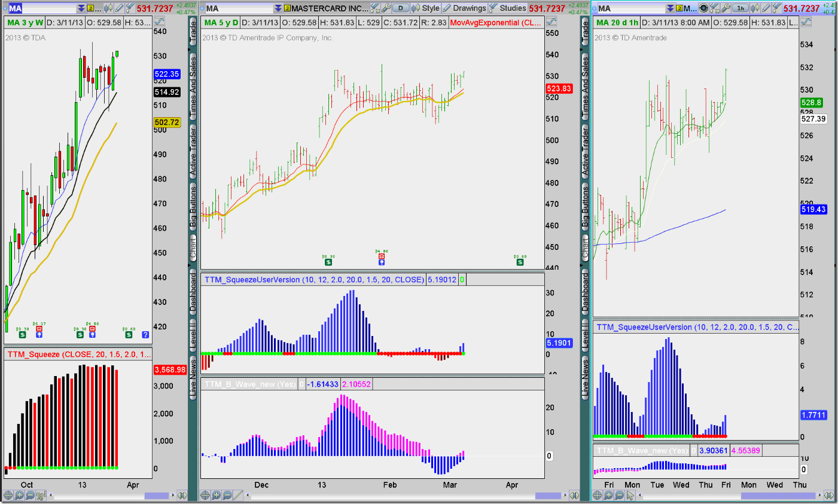The image size is (838, 504).
Task: Open Drawings menu in middle chart
Action: click(464, 8)
